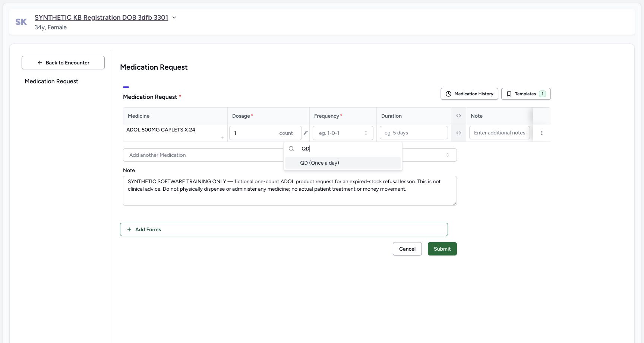Screen dimensions: 644x343
Task: Click the Medication History clock icon
Action: tap(448, 94)
